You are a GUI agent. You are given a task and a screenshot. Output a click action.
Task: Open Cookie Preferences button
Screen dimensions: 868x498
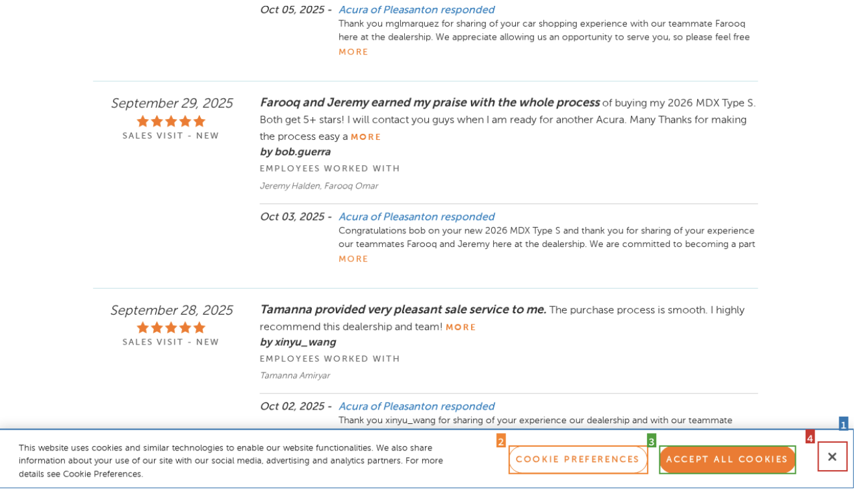coord(578,460)
